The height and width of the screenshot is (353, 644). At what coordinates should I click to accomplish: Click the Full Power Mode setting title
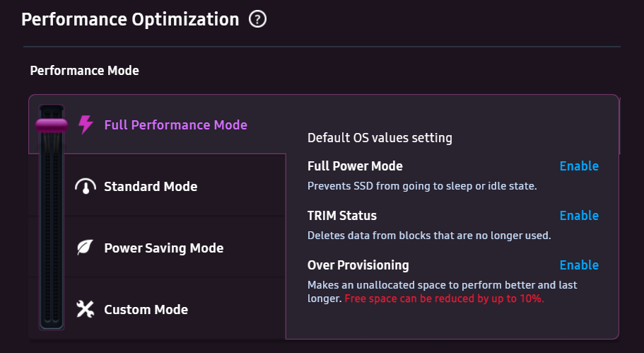pos(355,166)
